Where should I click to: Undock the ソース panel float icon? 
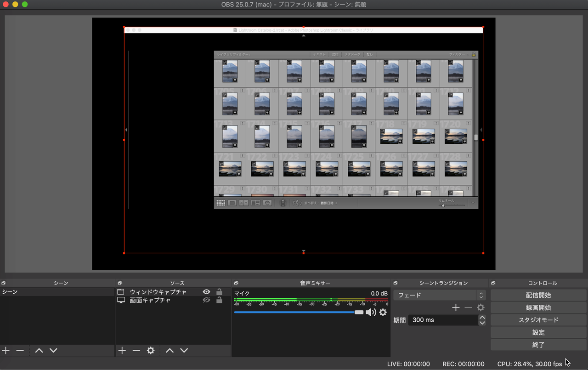coord(119,283)
